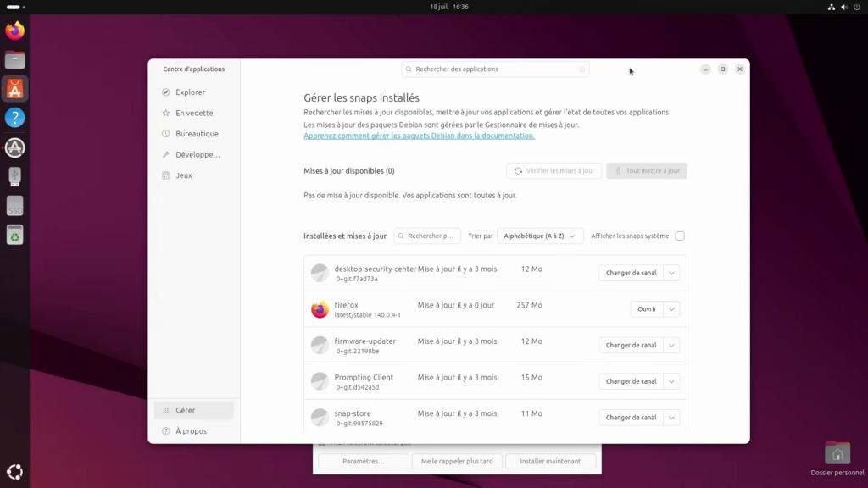Open Firefox from the Ubuntu dock

(15, 31)
